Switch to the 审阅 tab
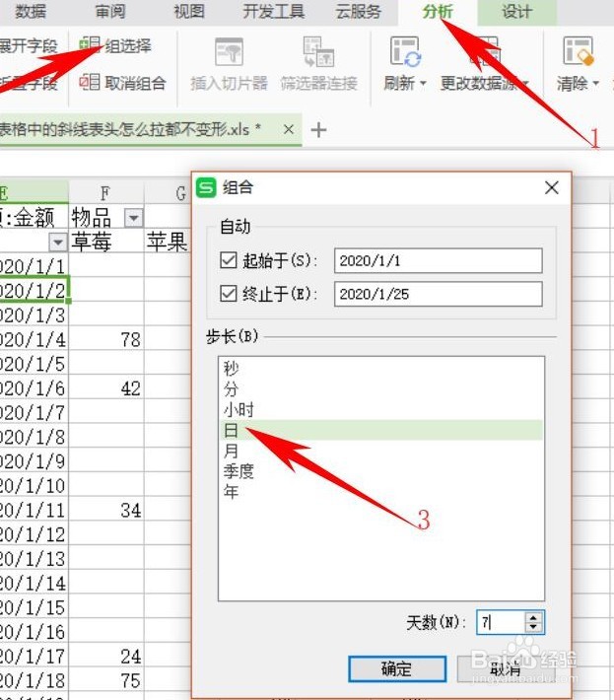 pos(110,12)
